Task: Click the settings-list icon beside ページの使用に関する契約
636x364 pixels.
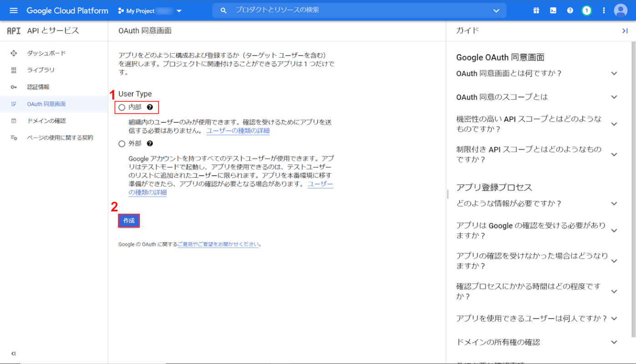Action: [x=14, y=137]
